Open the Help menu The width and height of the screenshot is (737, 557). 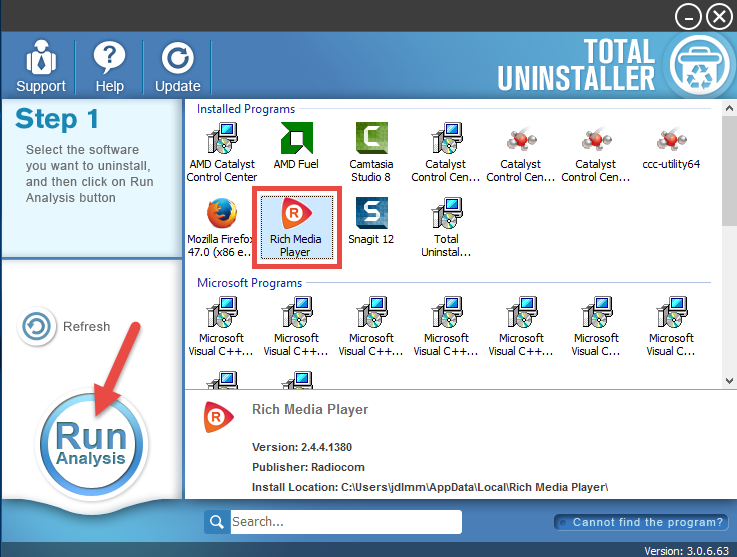pos(110,67)
